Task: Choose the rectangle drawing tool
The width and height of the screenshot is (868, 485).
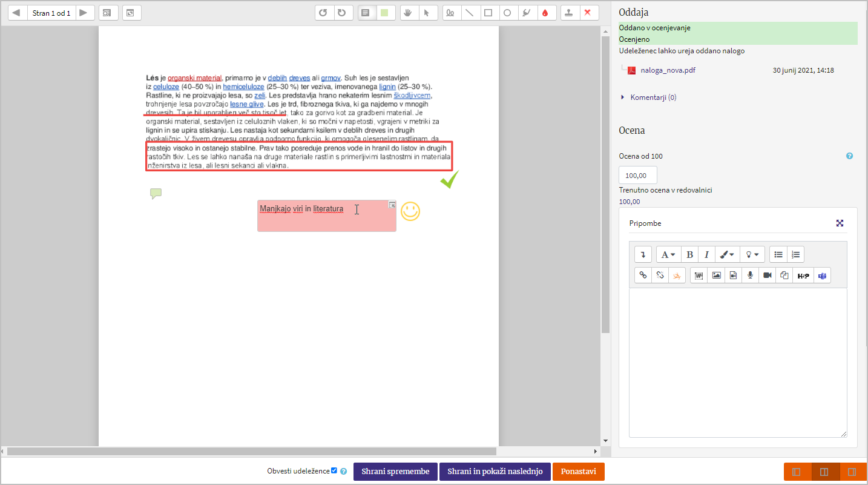Action: (488, 13)
